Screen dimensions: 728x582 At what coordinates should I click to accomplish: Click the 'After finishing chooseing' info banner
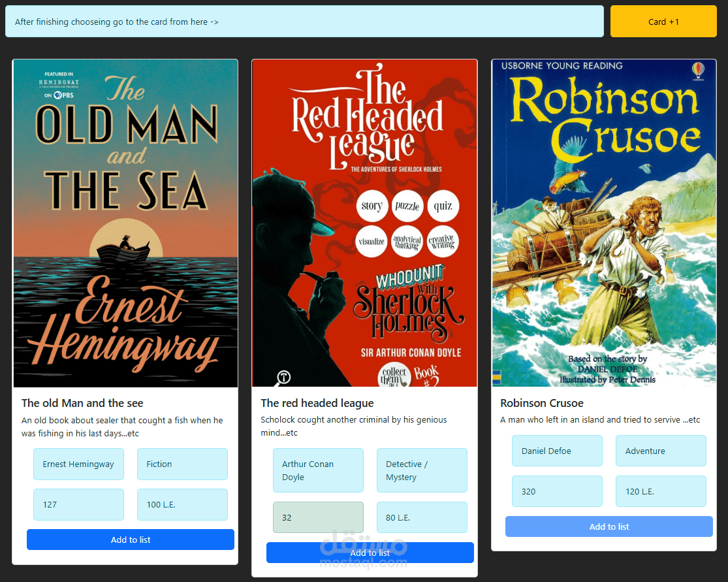(x=304, y=22)
